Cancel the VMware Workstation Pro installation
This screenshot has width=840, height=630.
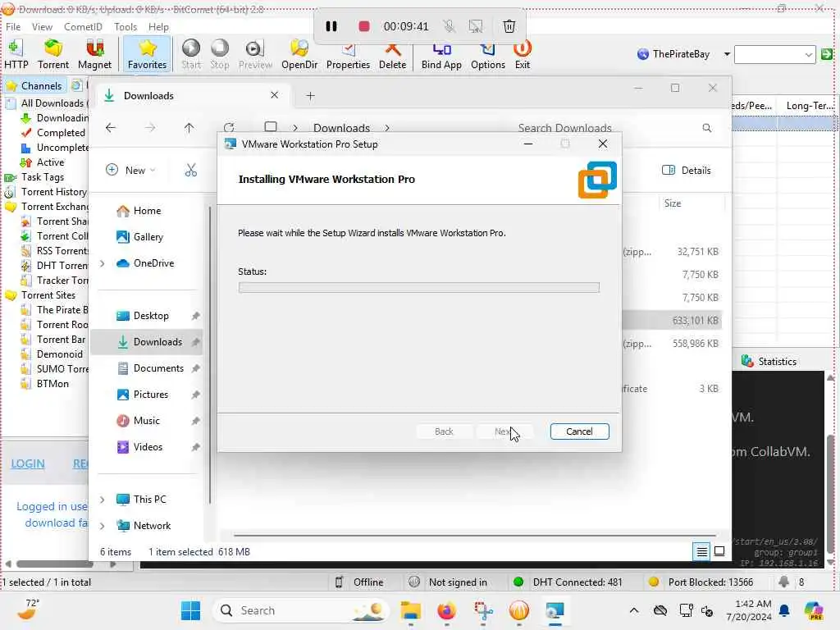(579, 431)
